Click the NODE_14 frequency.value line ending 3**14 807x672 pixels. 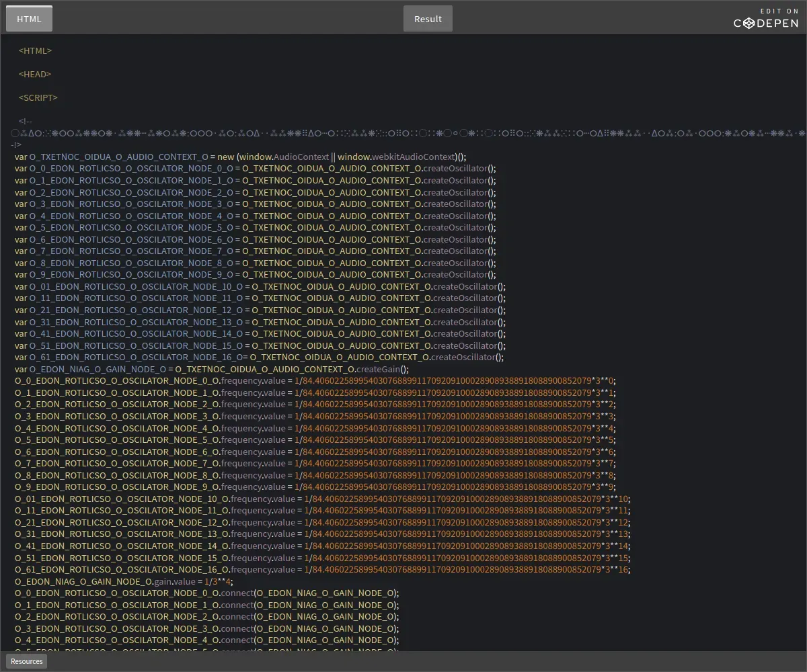(323, 546)
